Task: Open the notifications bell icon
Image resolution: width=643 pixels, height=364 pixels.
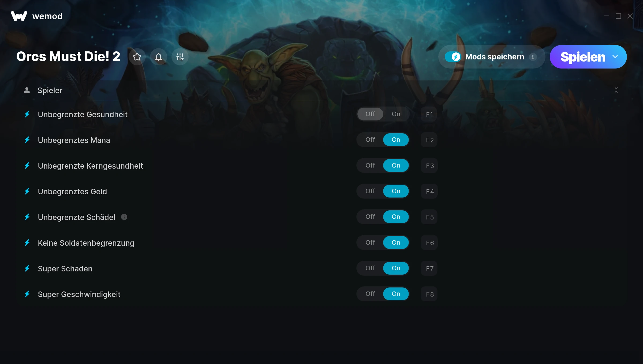Action: point(159,57)
